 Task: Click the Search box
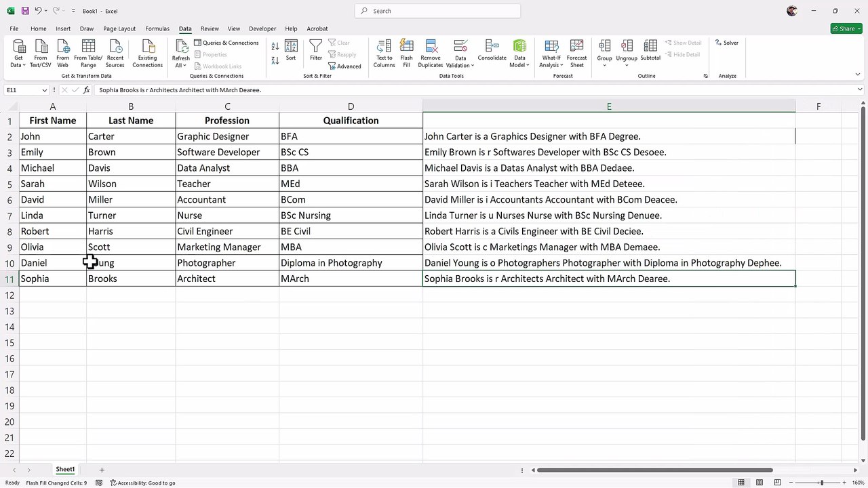tap(437, 11)
